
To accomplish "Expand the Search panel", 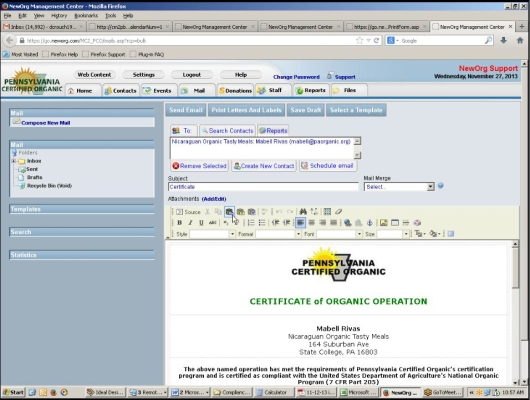I will point(82,232).
